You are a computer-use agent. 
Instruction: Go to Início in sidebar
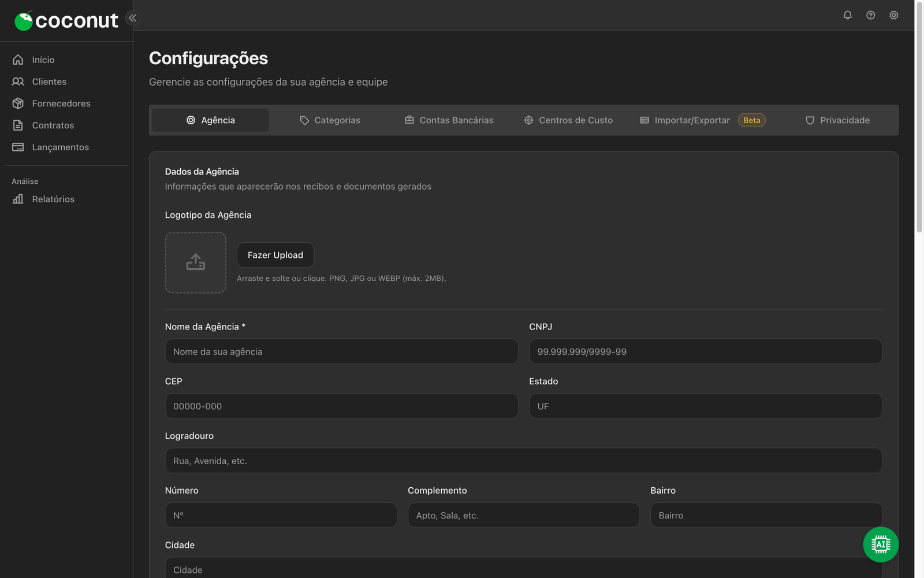click(66, 60)
